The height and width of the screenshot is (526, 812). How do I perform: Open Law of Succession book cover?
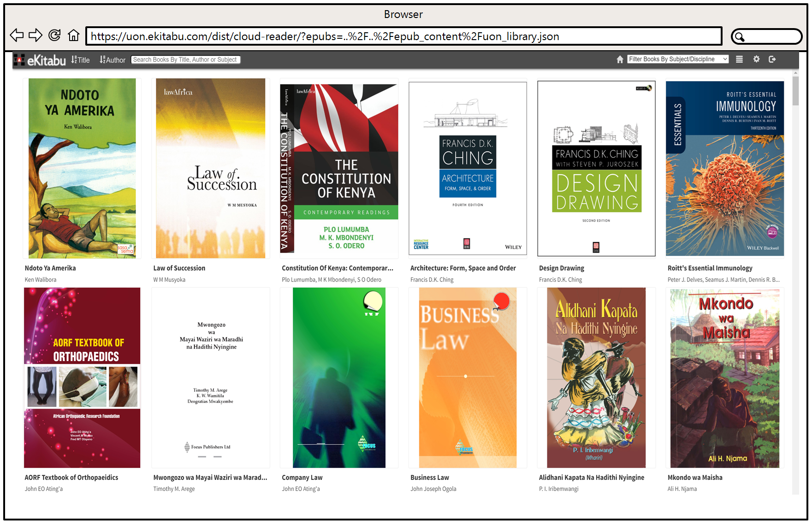211,168
